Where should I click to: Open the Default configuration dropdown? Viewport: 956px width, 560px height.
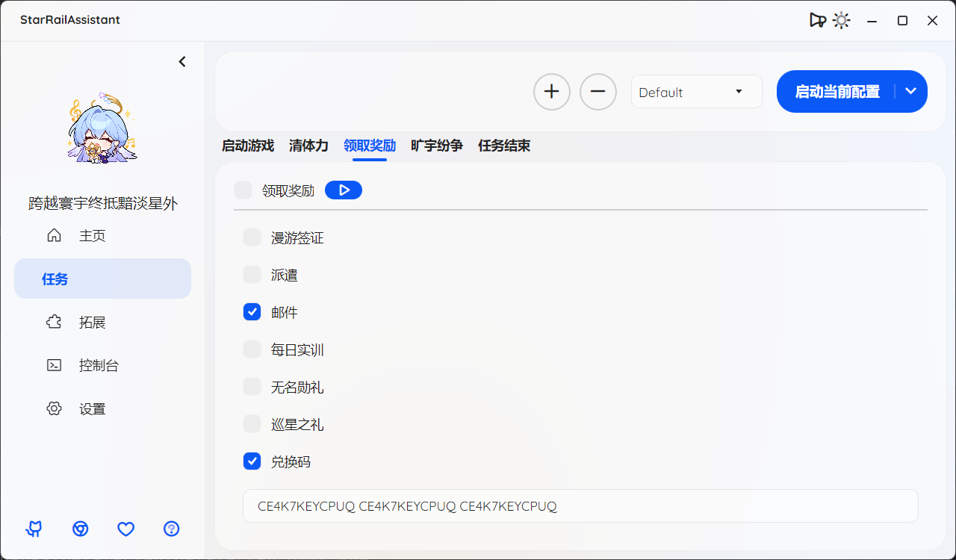(x=696, y=91)
